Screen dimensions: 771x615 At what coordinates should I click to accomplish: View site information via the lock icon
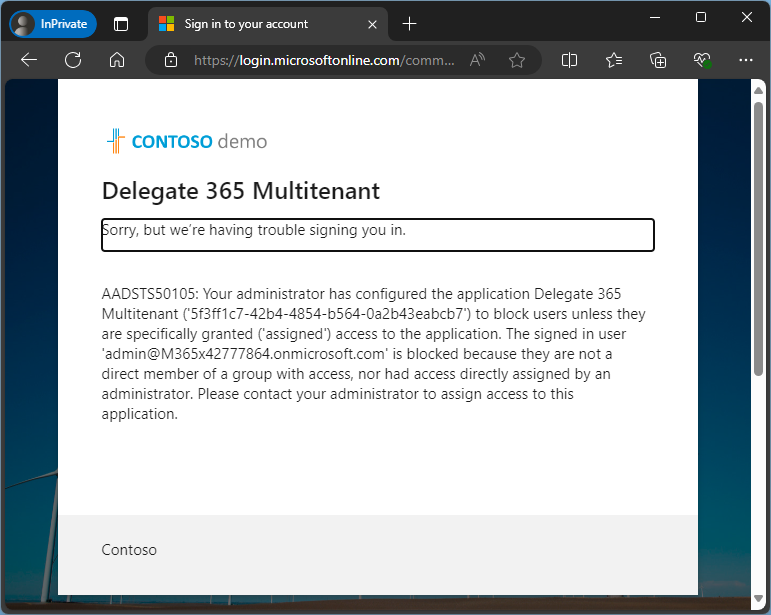pyautogui.click(x=171, y=60)
